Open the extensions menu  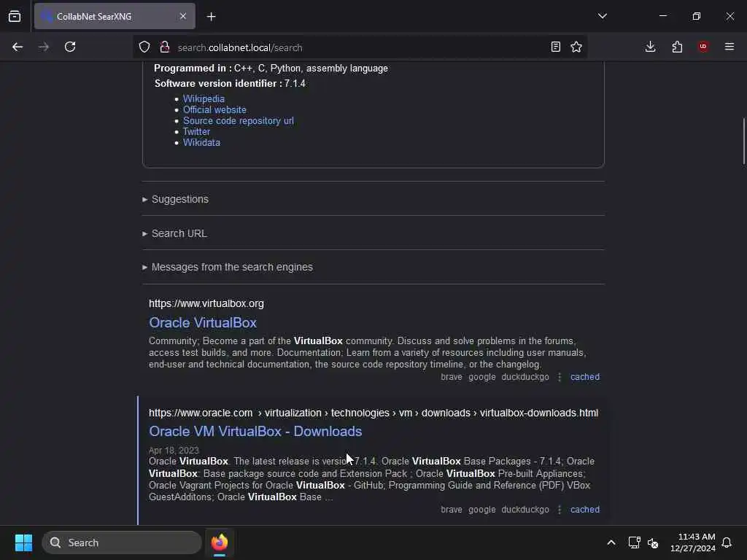pos(677,47)
